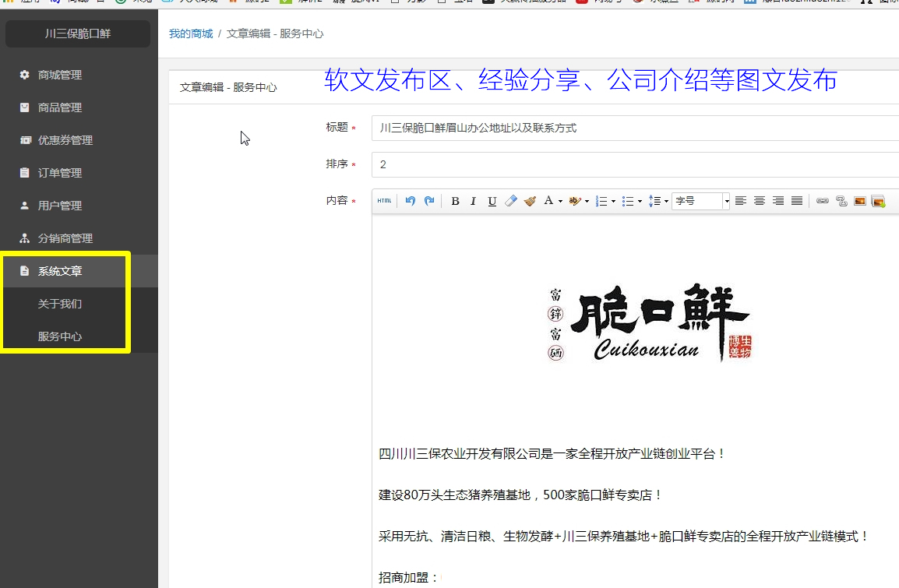The height and width of the screenshot is (588, 899).
Task: Click the 订单管理 clipboard icon
Action: click(x=24, y=172)
